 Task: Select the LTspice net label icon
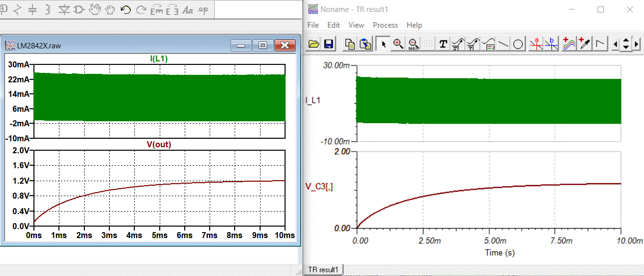(x=3, y=9)
